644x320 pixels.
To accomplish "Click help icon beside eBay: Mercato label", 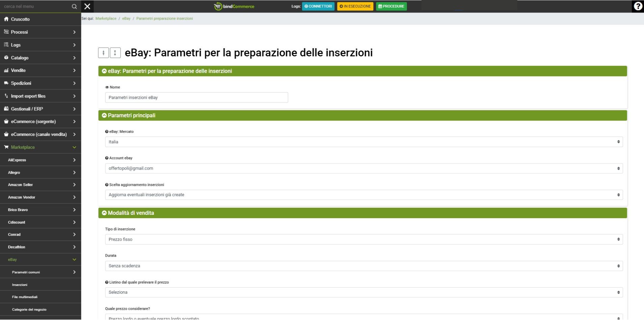I will [107, 132].
